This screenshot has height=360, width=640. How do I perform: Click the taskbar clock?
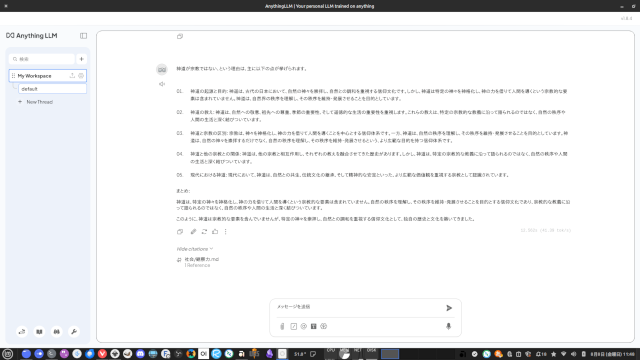click(613, 354)
